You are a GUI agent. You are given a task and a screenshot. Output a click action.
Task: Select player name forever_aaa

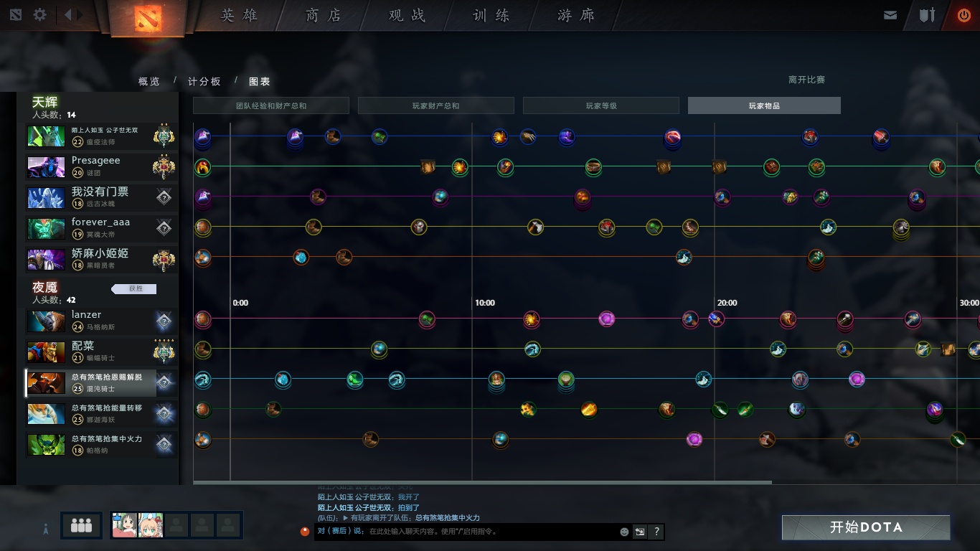click(x=101, y=222)
